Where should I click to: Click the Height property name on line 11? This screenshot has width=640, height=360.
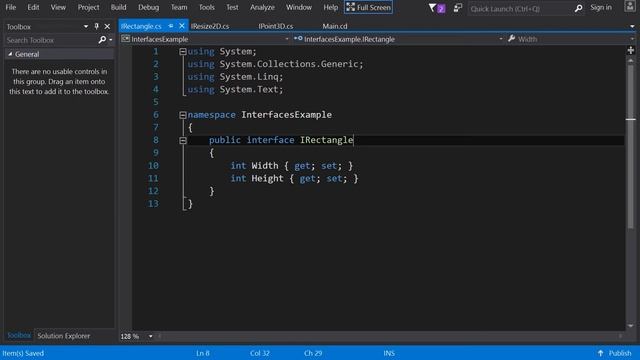coord(267,178)
